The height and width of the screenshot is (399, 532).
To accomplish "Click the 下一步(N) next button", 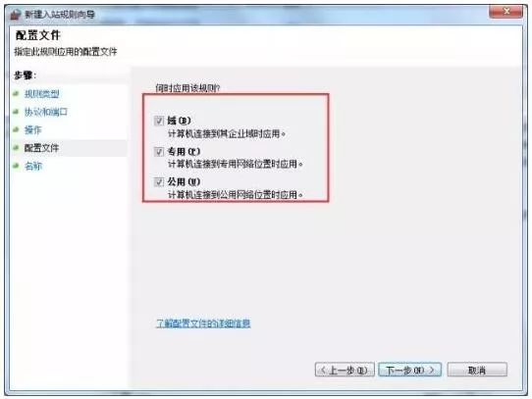I will click(410, 370).
